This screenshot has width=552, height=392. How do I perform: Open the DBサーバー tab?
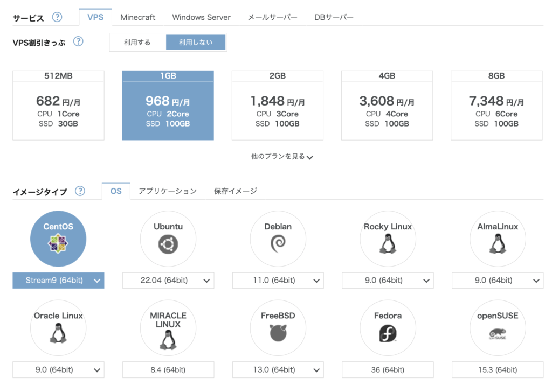coord(334,17)
